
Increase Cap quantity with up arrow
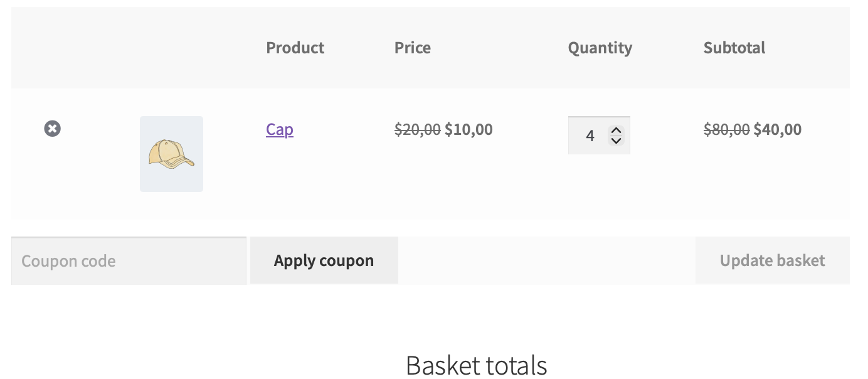click(616, 131)
